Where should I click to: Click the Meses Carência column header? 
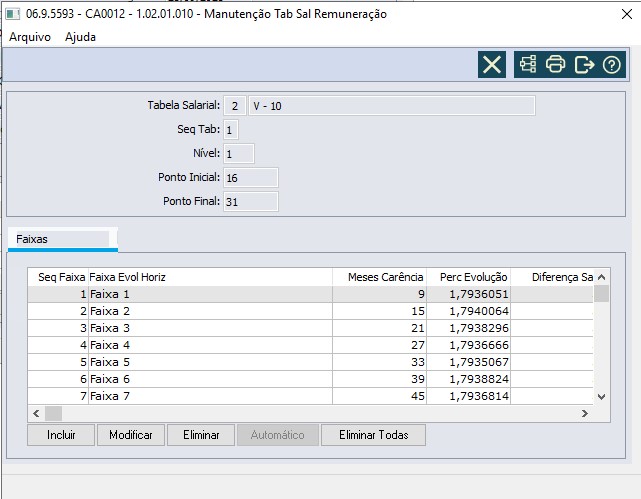379,277
